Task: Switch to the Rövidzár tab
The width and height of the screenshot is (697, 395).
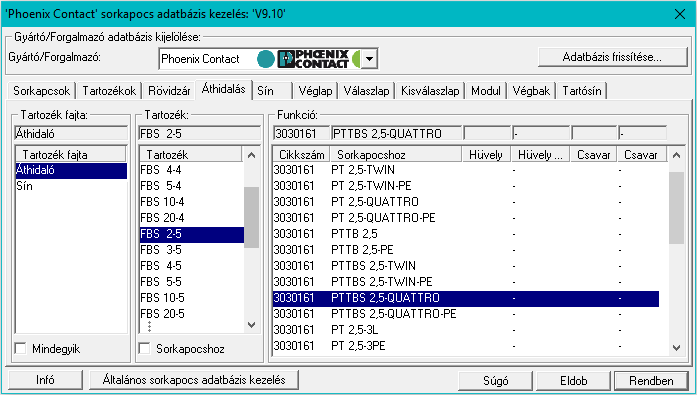Action: pyautogui.click(x=169, y=91)
